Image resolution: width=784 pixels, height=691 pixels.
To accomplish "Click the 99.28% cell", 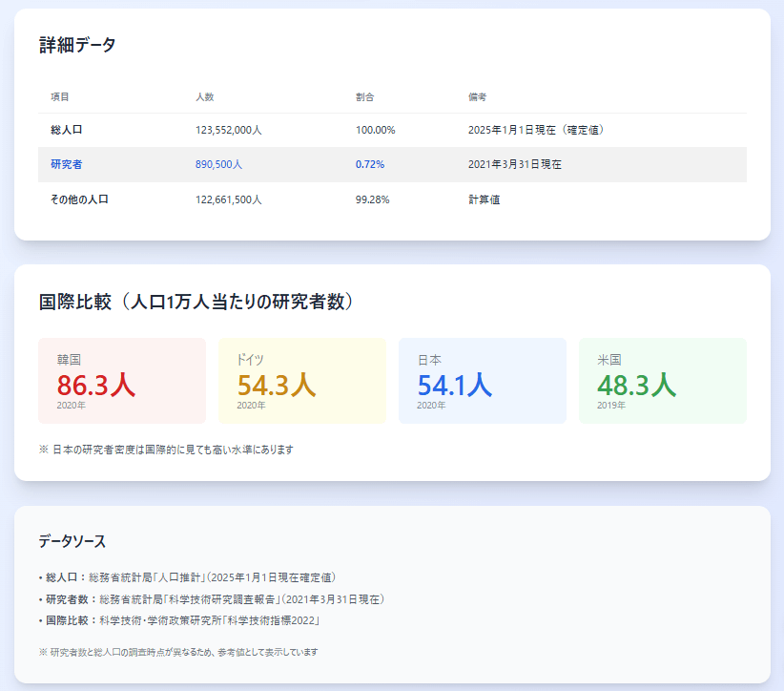I will coord(373,199).
